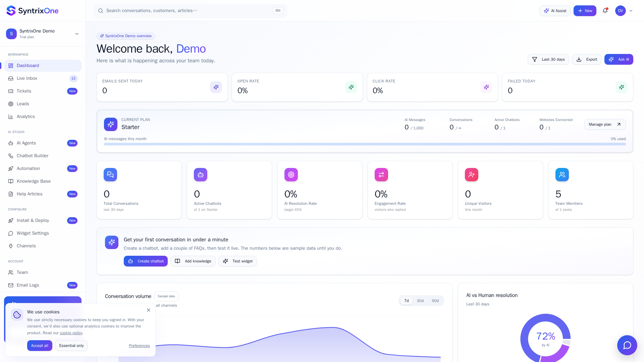Accept all cookies
Screen dimensions: 644x362
[x=40, y=346]
